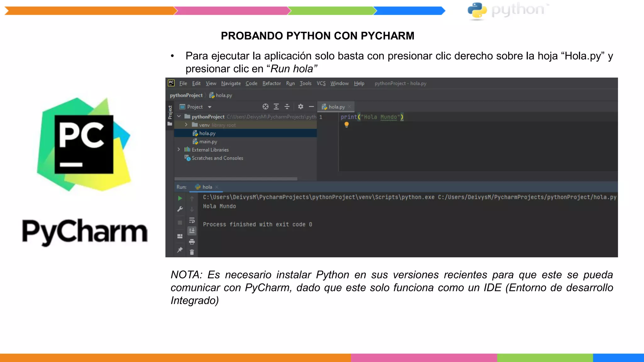Click Collapse All icon in Project panel
Viewport: 644px width, 362px height.
coord(287,107)
